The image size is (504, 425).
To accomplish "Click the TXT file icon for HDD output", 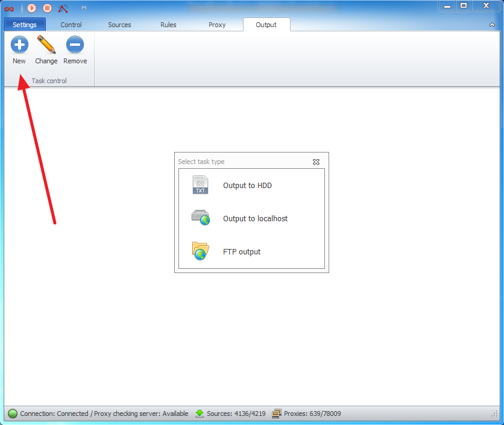I will (x=200, y=184).
